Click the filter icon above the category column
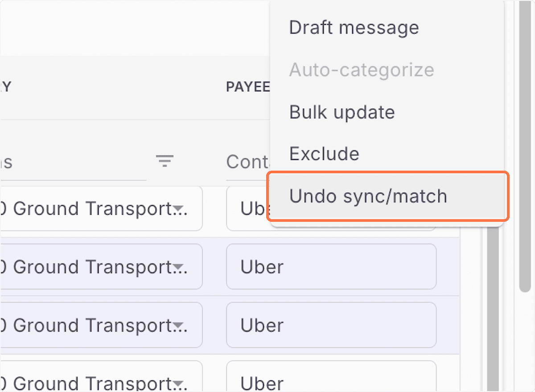 pyautogui.click(x=165, y=161)
